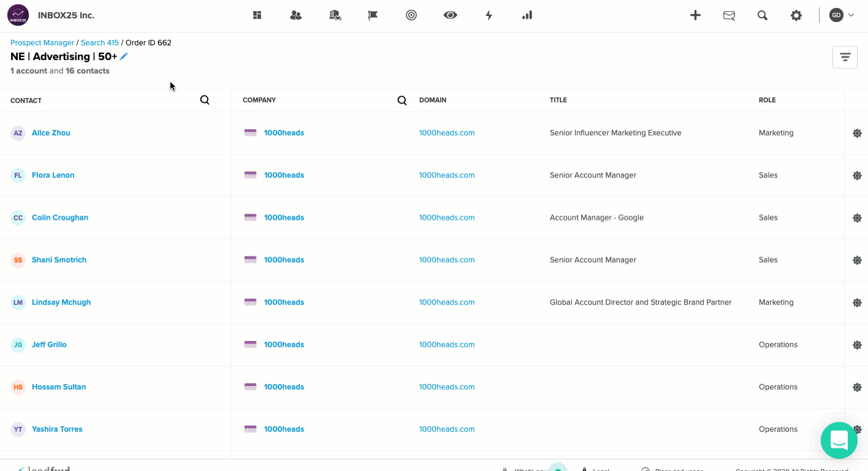The height and width of the screenshot is (471, 868).
Task: Open contact Colin Croughan
Action: (x=60, y=217)
